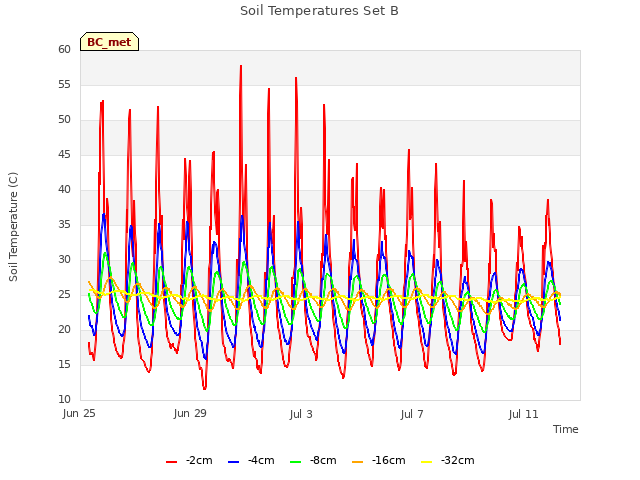Viewport: 640px width, 480px height.
Task: Click the Jul 11 x-axis tick label
Action: tap(524, 414)
